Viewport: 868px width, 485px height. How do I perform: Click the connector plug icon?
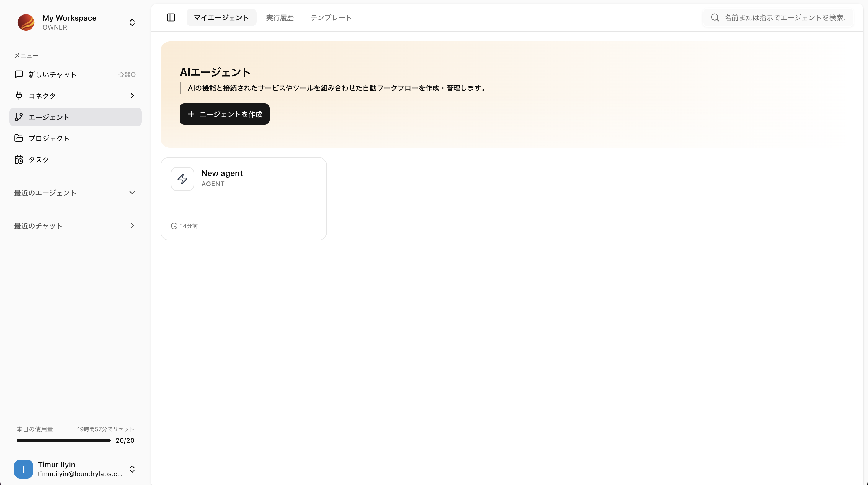pyautogui.click(x=19, y=96)
